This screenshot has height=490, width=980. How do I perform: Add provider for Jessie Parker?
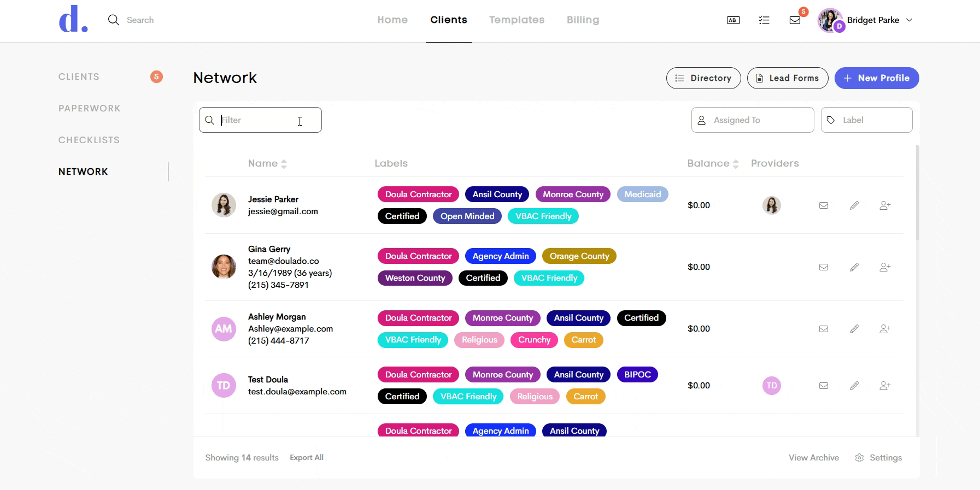point(885,205)
